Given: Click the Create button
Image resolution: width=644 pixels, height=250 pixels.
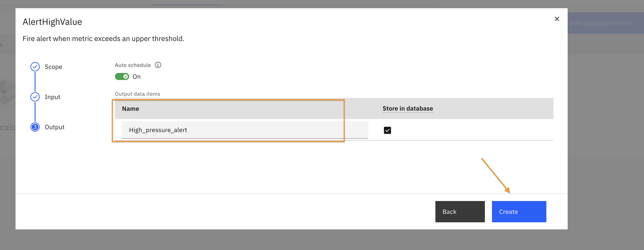Looking at the screenshot, I should [x=519, y=211].
